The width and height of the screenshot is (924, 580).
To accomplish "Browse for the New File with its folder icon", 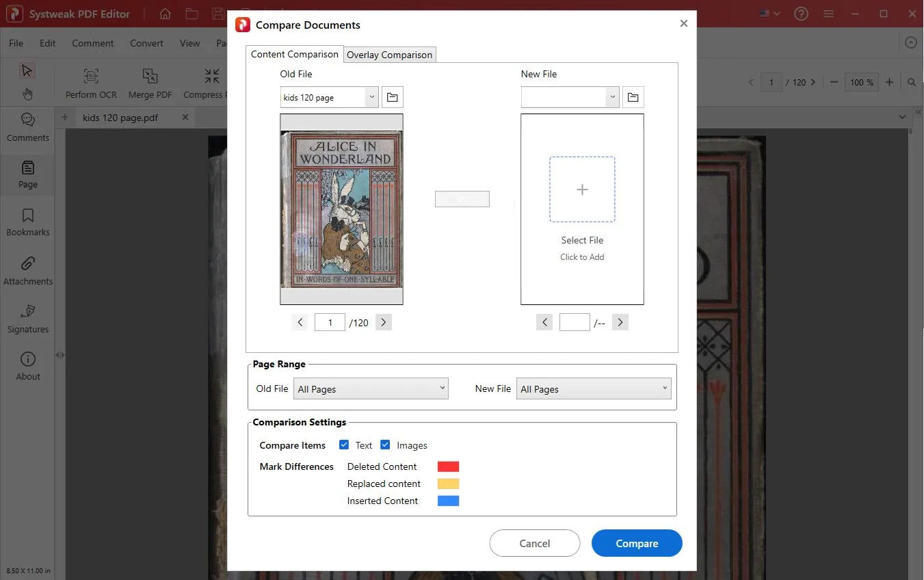I will [x=633, y=97].
